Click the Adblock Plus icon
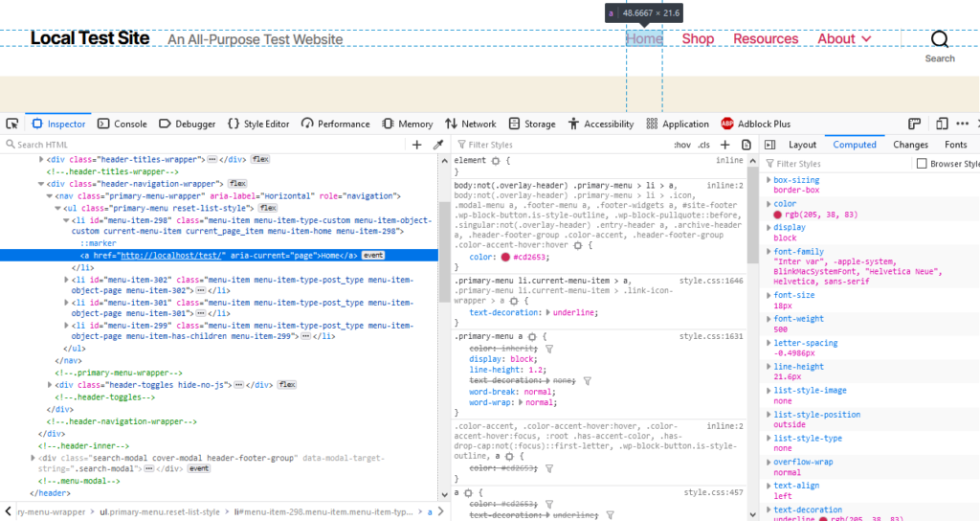980x521 pixels. tap(727, 124)
